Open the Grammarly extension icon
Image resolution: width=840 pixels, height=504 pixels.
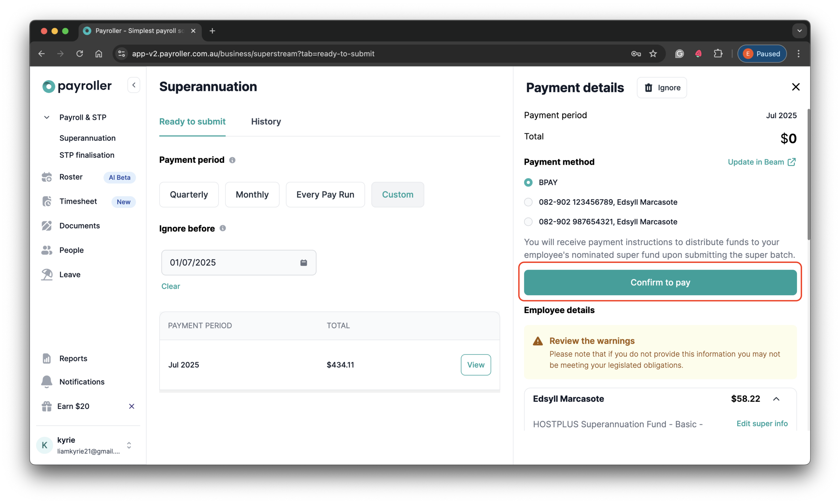(x=679, y=54)
